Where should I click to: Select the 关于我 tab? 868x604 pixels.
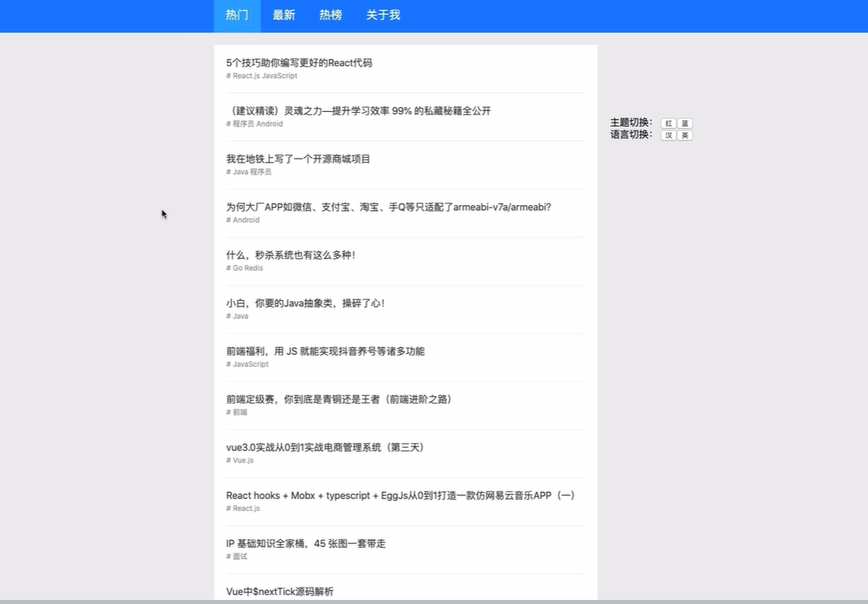pos(383,16)
